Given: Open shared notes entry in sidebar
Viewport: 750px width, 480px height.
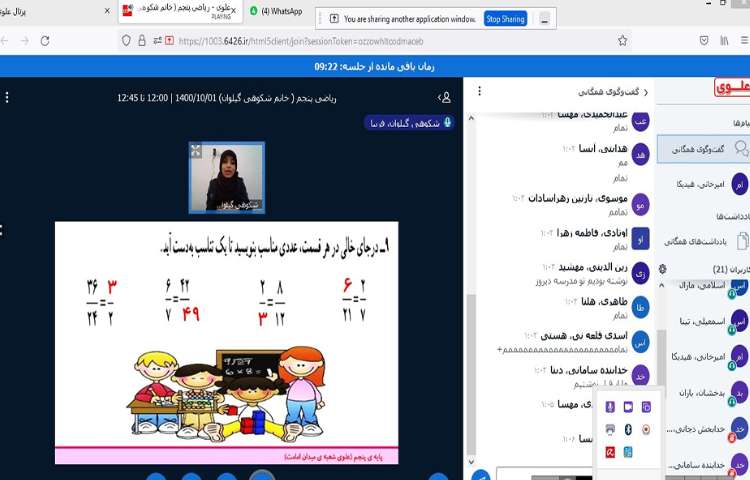Looking at the screenshot, I should point(703,241).
